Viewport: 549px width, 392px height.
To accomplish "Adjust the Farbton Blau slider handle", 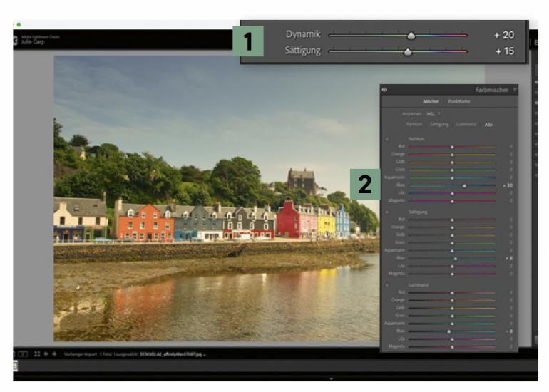I will click(x=465, y=186).
